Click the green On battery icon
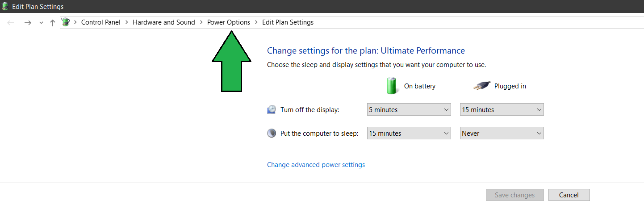644x213 pixels. click(x=392, y=86)
